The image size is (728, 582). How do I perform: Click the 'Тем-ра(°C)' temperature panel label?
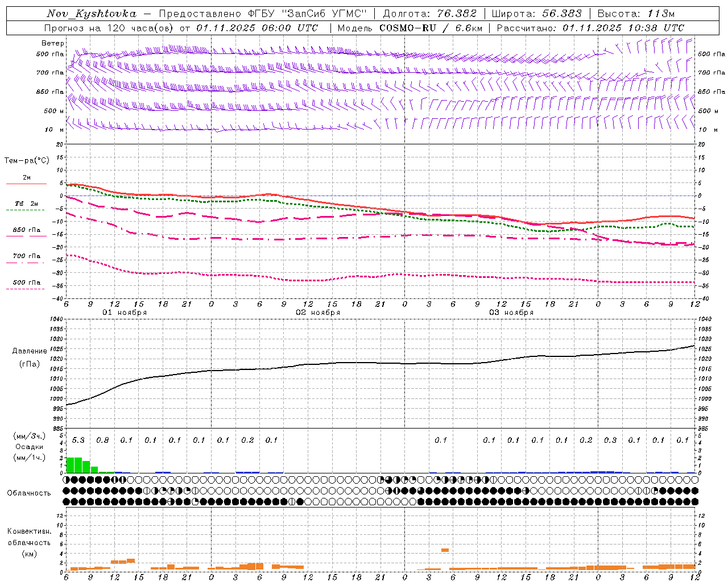coord(27,160)
